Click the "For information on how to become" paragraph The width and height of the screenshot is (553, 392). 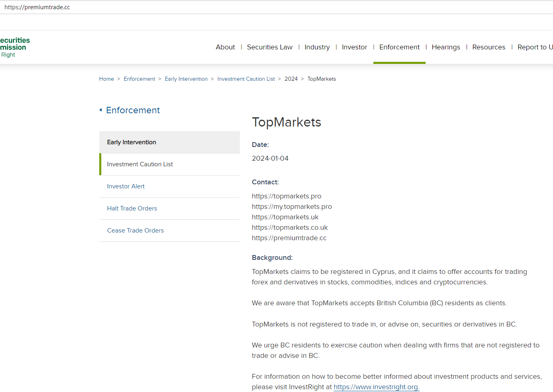397,382
